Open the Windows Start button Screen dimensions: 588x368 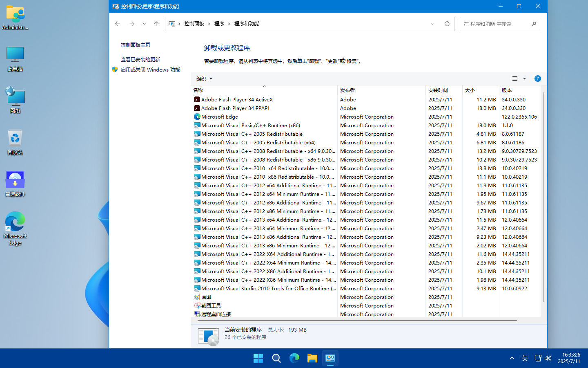pos(258,358)
